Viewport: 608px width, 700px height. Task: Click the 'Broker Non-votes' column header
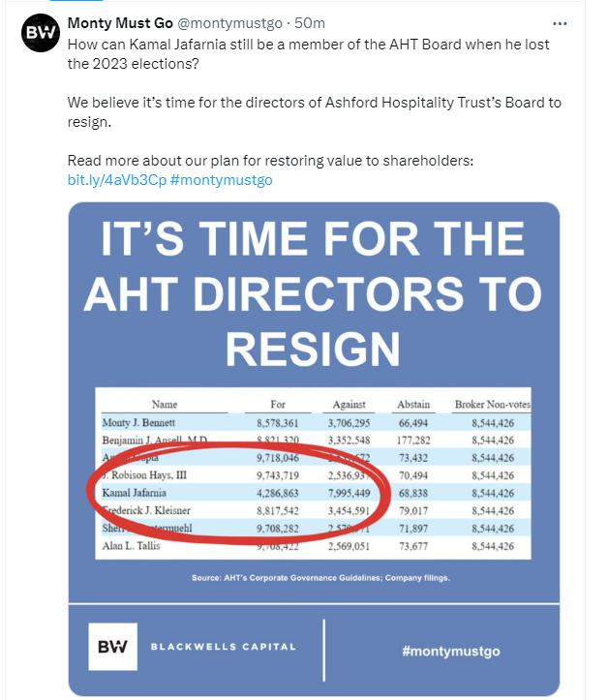492,404
